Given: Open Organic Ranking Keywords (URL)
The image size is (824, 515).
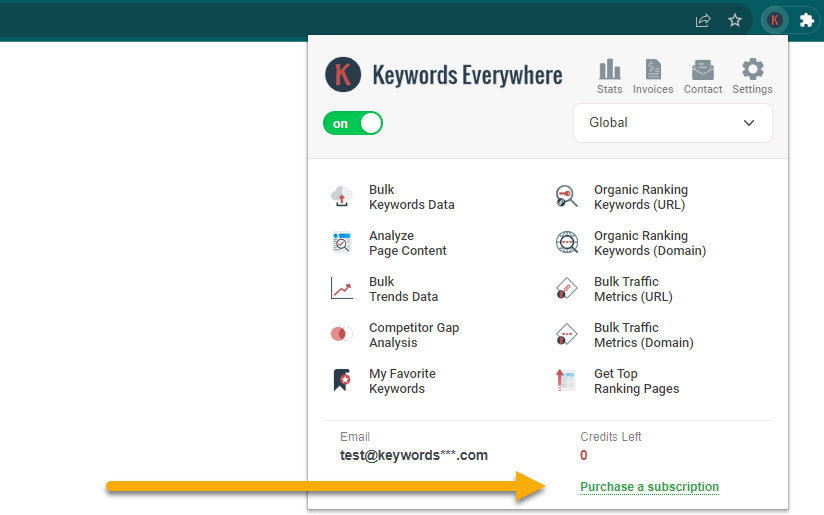Looking at the screenshot, I should (641, 197).
